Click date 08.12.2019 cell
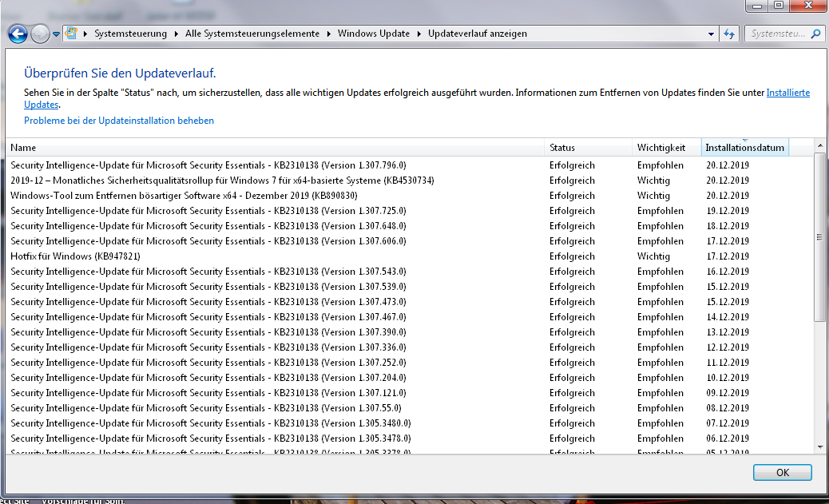The height and width of the screenshot is (504, 829). click(728, 407)
